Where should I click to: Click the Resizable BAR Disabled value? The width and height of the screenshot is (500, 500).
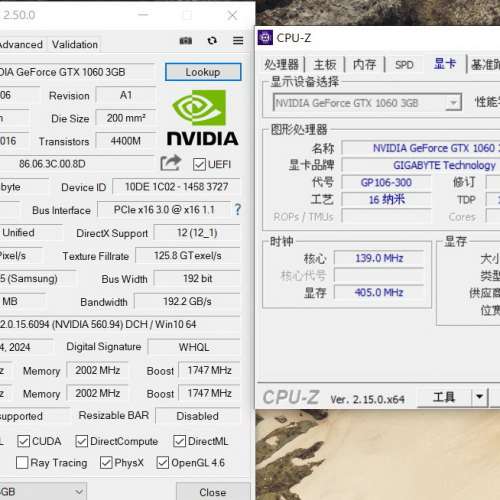(x=198, y=416)
